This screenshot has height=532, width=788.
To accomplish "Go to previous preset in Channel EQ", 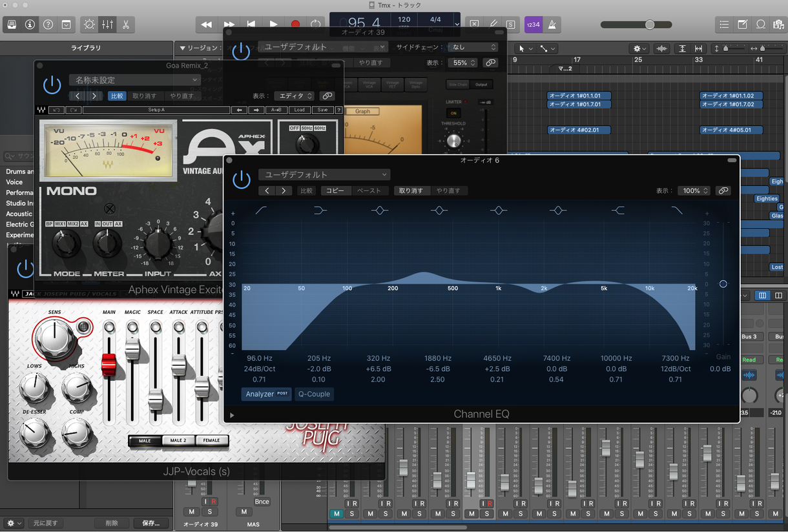I will click(x=267, y=191).
